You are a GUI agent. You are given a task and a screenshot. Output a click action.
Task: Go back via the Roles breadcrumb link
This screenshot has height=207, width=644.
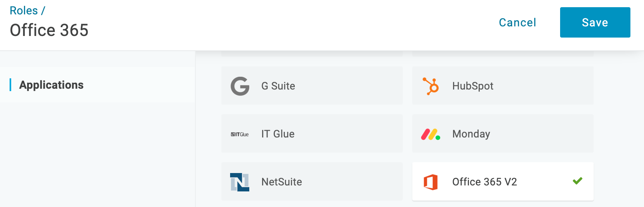(24, 11)
